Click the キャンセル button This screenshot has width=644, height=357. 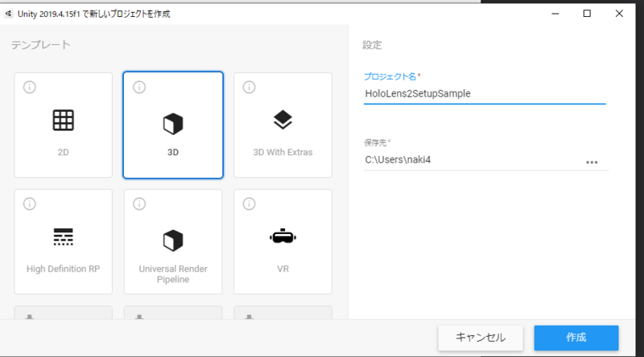click(x=481, y=338)
